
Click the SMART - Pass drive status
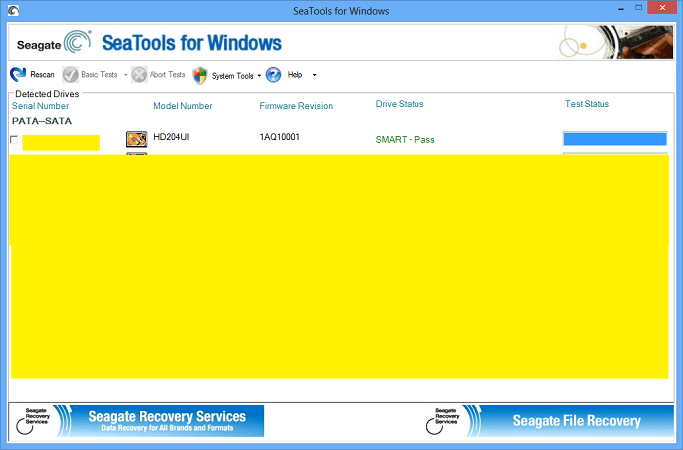(x=405, y=140)
